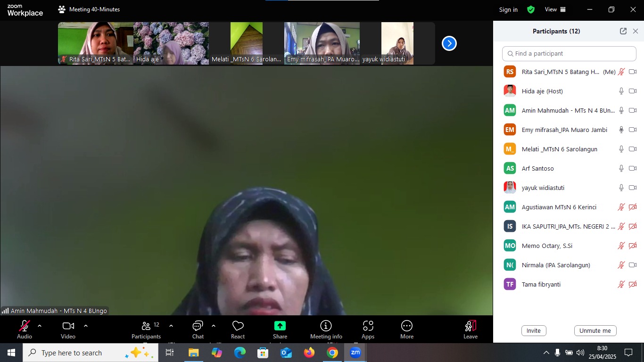644x362 pixels.
Task: Click the React icon to send a reaction
Action: click(x=238, y=326)
